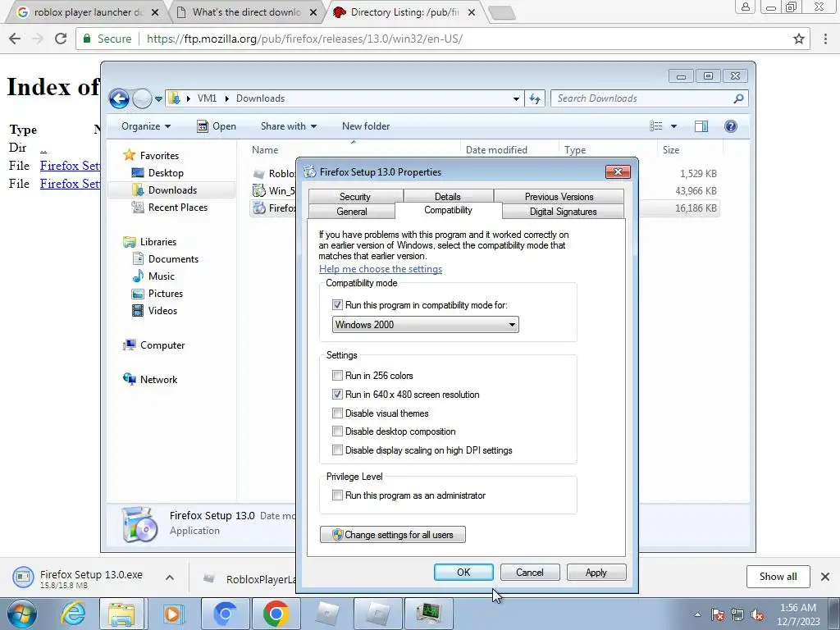The width and height of the screenshot is (840, 630).
Task: Uncheck Run in 640 x 480 screen resolution
Action: [337, 395]
